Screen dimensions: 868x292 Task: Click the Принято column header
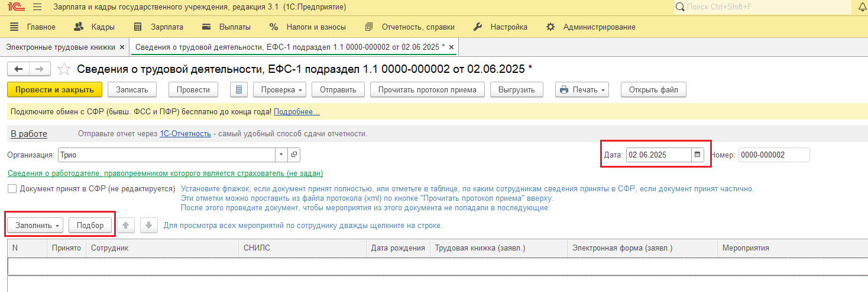pos(66,248)
